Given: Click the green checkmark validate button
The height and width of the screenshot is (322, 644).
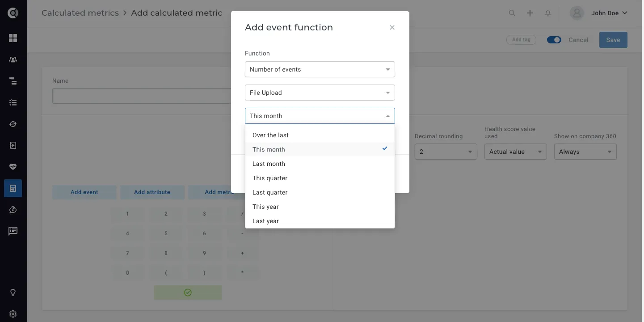Looking at the screenshot, I should [x=188, y=292].
